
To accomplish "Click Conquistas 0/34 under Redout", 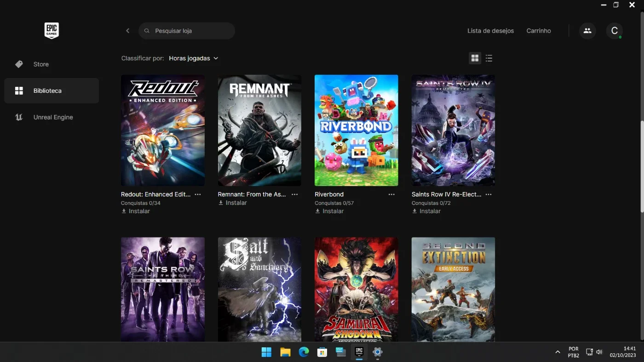I will click(x=141, y=203).
